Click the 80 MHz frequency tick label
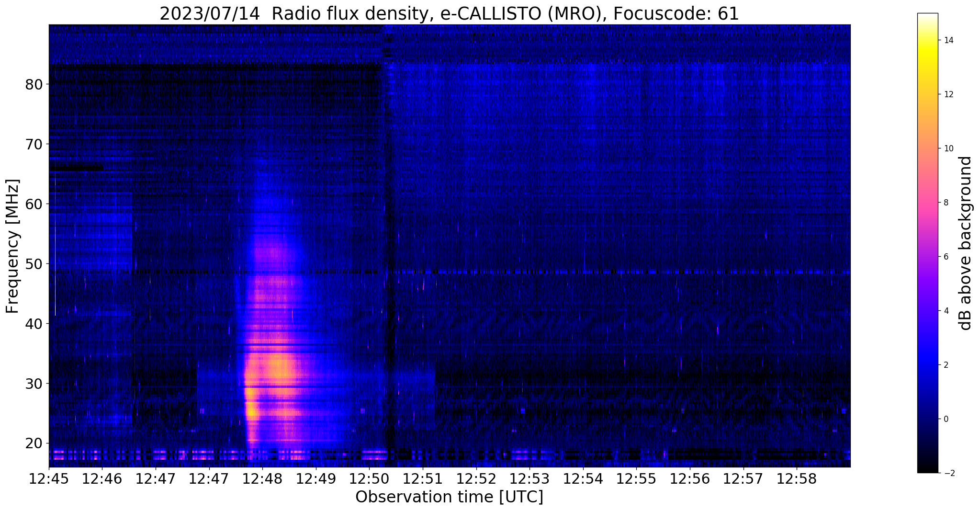This screenshot has height=511, width=980. click(34, 84)
